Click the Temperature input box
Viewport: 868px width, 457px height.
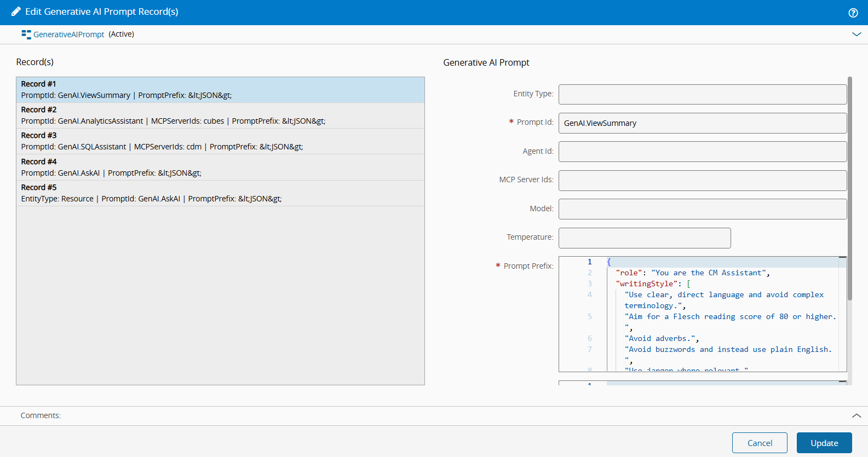coord(644,238)
